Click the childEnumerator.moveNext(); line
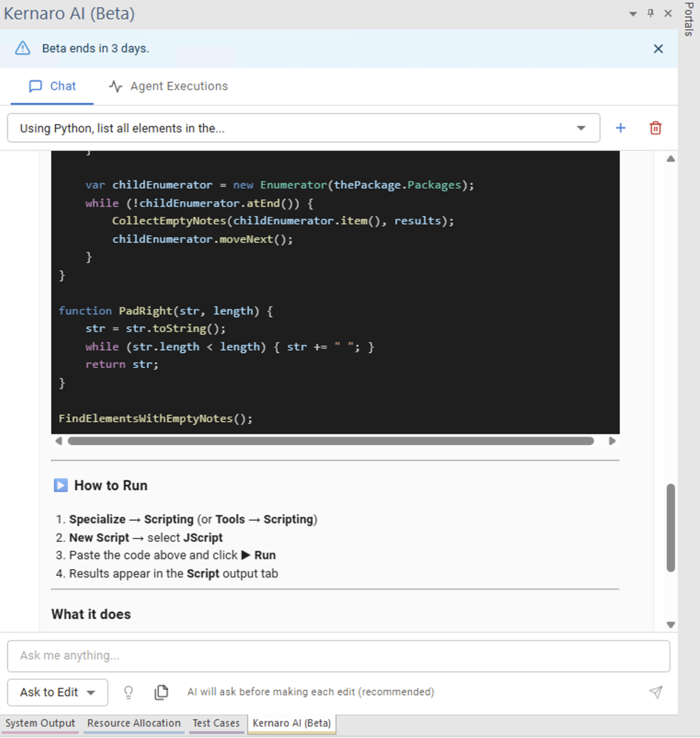This screenshot has height=738, width=700. coord(202,239)
